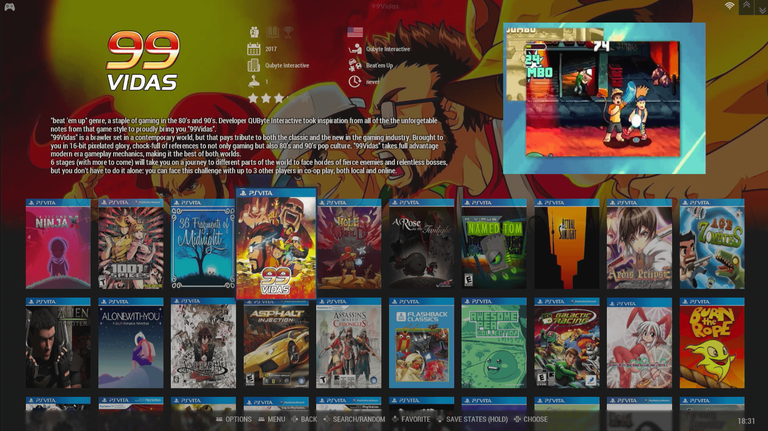This screenshot has height=431, width=768.
Task: Click the game description text
Action: 249,145
